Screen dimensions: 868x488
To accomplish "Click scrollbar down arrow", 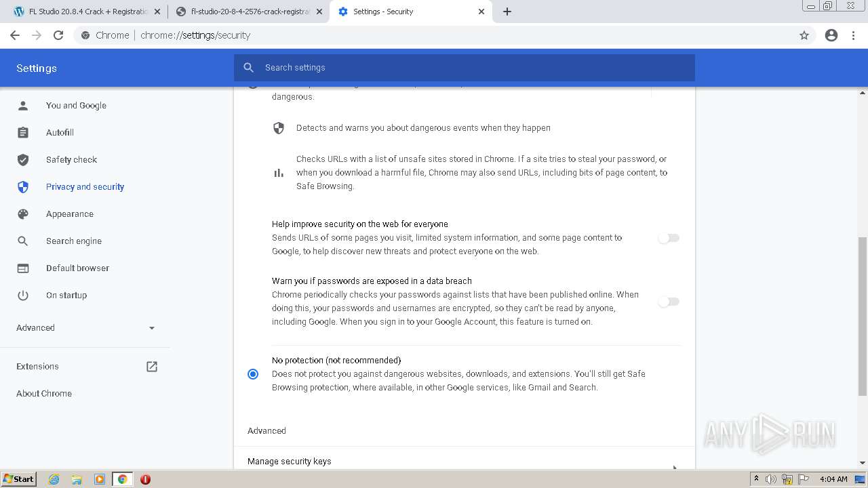I will click(863, 464).
